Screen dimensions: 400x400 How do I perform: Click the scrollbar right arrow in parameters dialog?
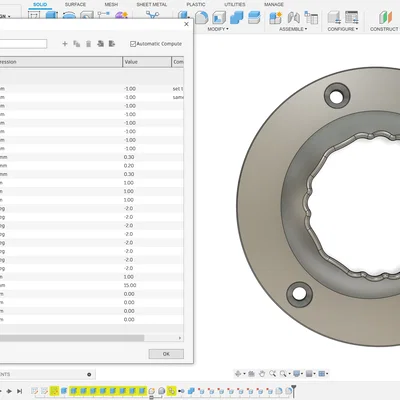[180, 338]
